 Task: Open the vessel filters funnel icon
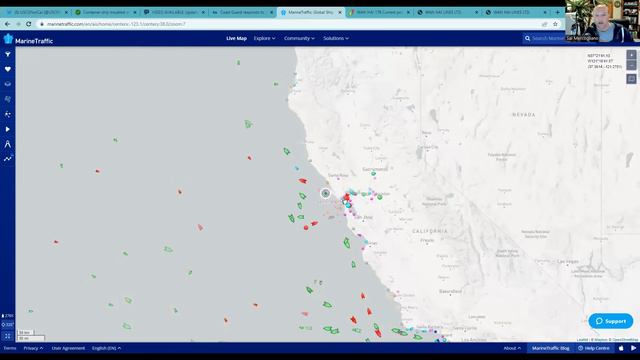(x=8, y=54)
